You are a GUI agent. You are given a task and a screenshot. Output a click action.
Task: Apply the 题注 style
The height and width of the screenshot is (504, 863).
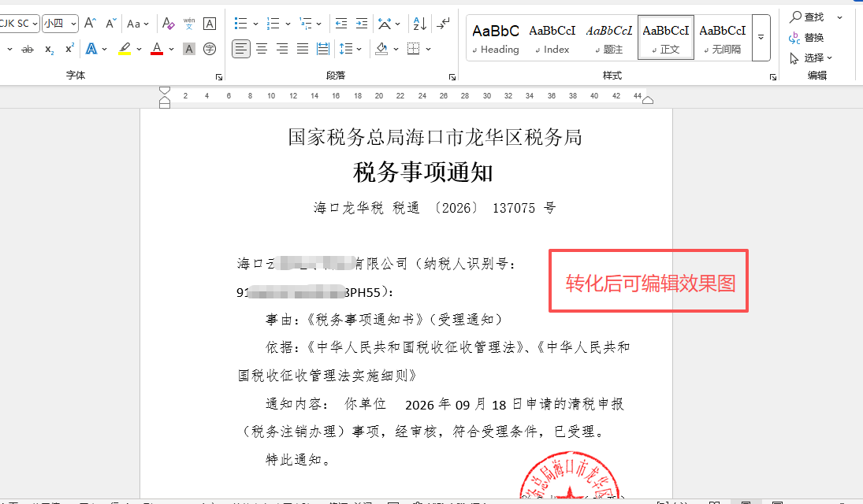tap(609, 38)
